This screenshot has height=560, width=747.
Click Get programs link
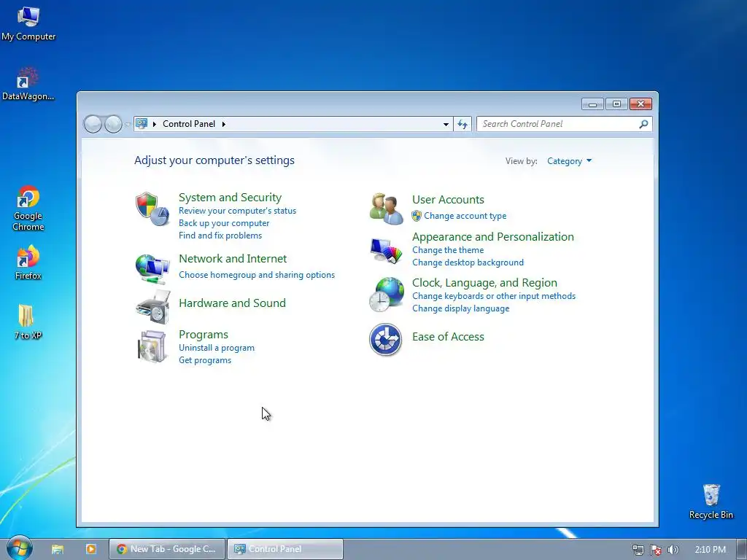pyautogui.click(x=205, y=360)
